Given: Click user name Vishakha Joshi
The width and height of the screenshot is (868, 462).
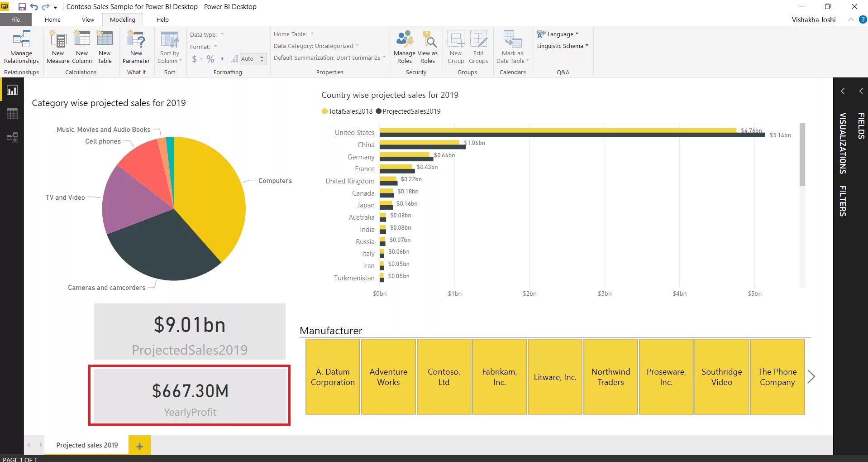Looking at the screenshot, I should coord(813,19).
